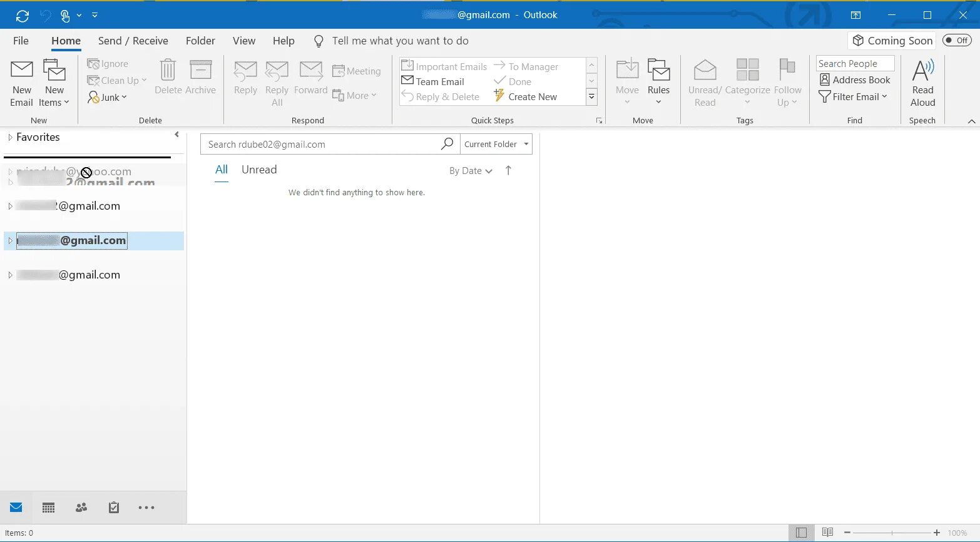Viewport: 980px width, 542px height.
Task: Open the Help tab
Action: click(283, 41)
